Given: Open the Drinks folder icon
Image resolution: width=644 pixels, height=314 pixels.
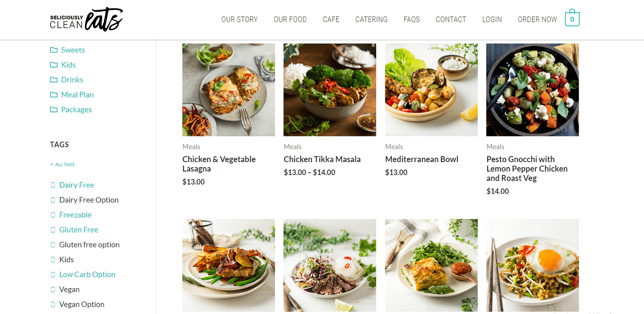Looking at the screenshot, I should point(54,80).
